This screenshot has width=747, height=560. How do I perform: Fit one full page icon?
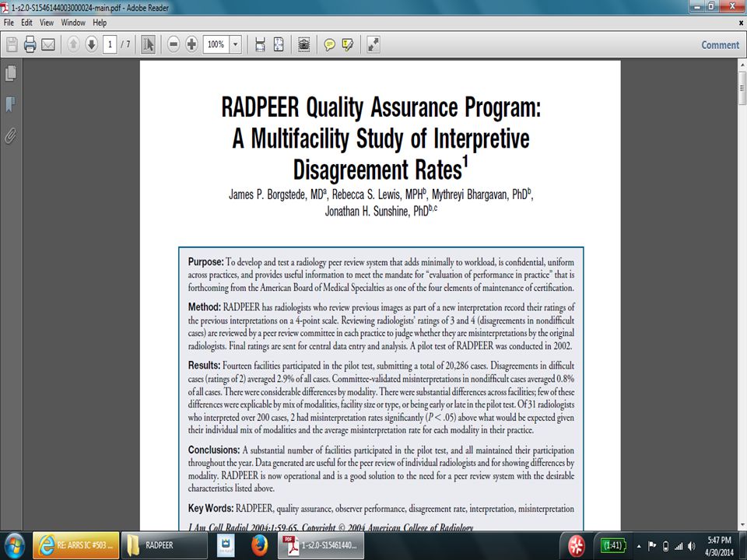click(x=279, y=45)
